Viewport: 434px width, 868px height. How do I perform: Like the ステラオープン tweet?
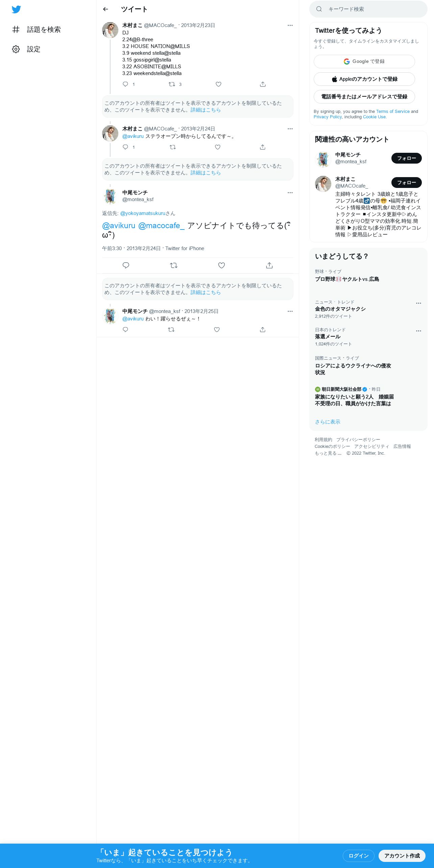218,147
